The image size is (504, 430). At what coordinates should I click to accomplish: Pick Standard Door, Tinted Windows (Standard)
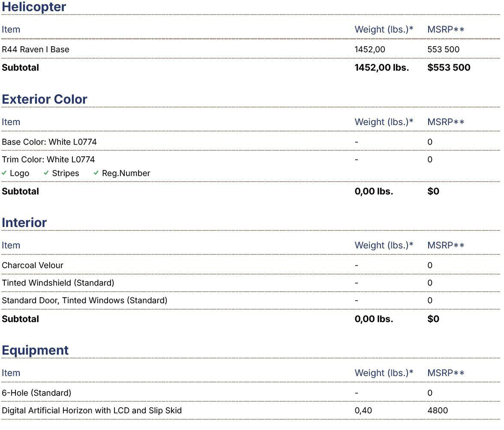[84, 300]
